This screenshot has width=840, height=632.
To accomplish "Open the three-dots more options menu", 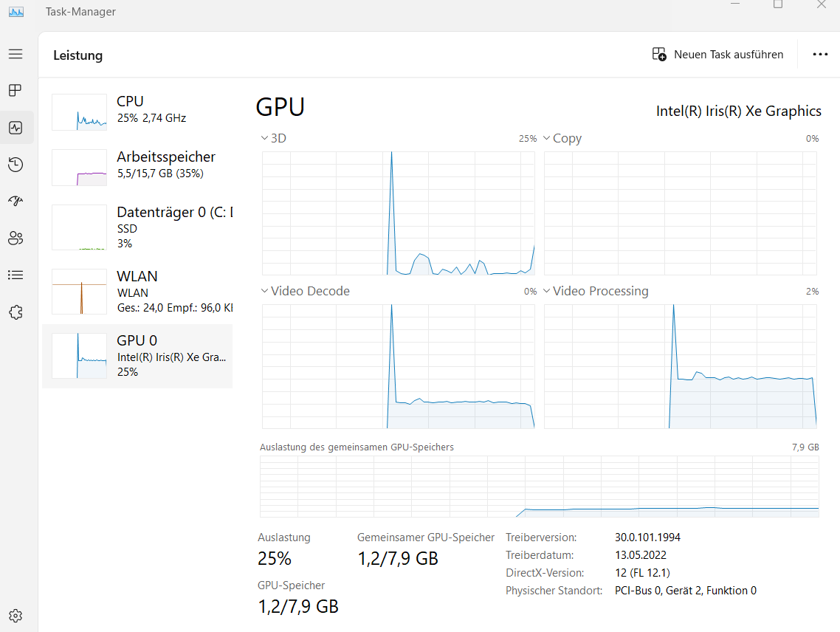I will coord(820,55).
